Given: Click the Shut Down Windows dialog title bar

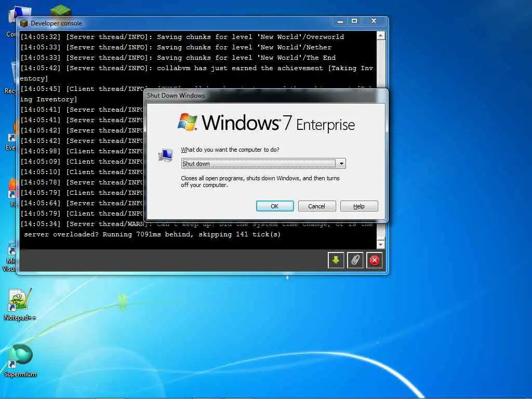Looking at the screenshot, I should (265, 96).
